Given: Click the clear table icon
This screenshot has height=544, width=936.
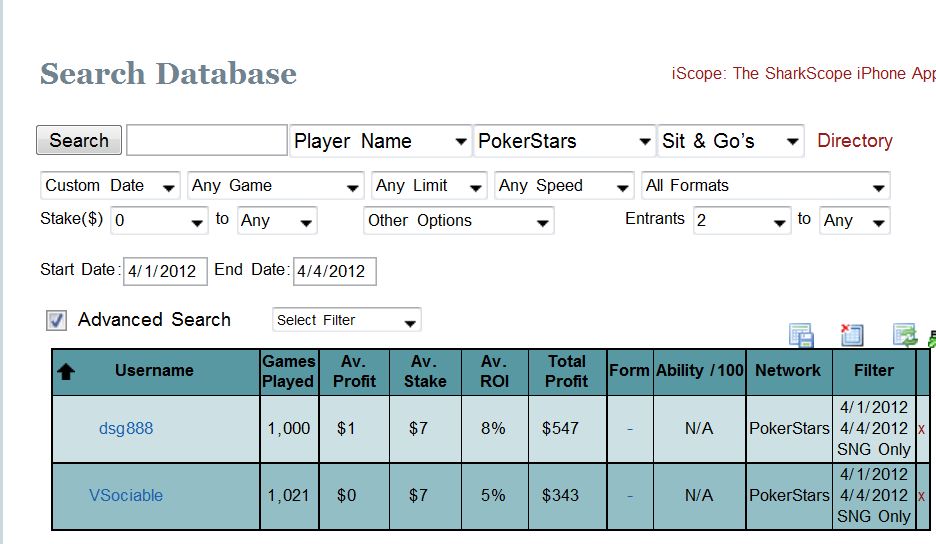Looking at the screenshot, I should (852, 335).
